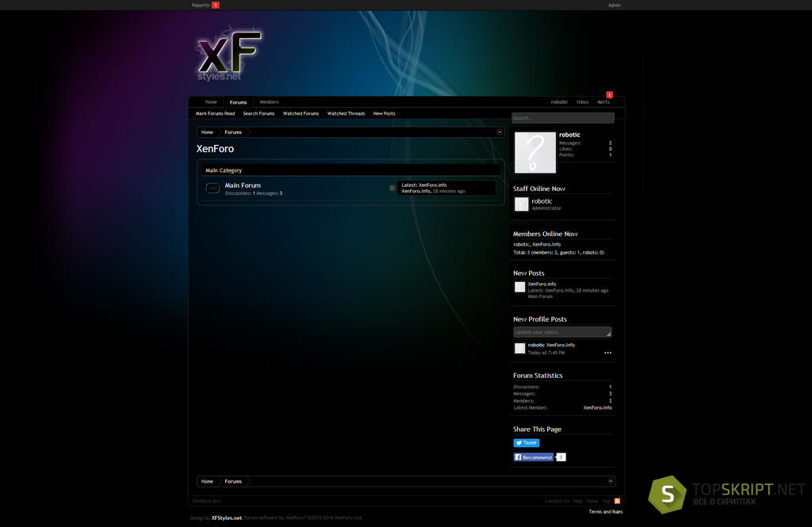Open Contact Us in the footer
This screenshot has width=812, height=527.
(x=557, y=501)
